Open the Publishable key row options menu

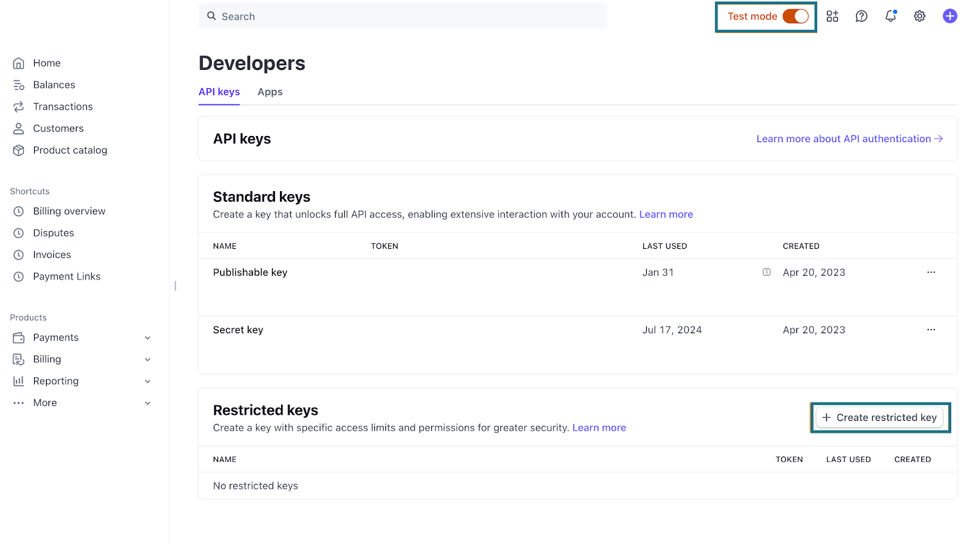[x=931, y=272]
